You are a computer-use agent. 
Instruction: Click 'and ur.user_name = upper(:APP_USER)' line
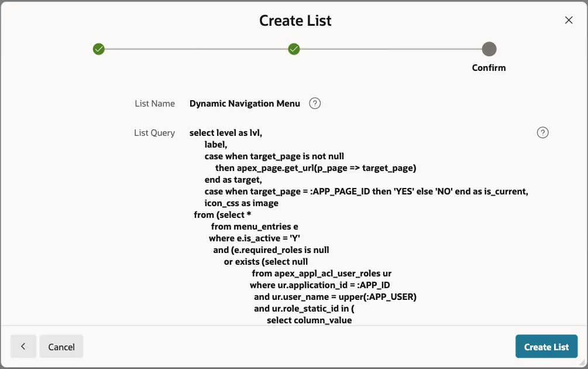pos(335,297)
